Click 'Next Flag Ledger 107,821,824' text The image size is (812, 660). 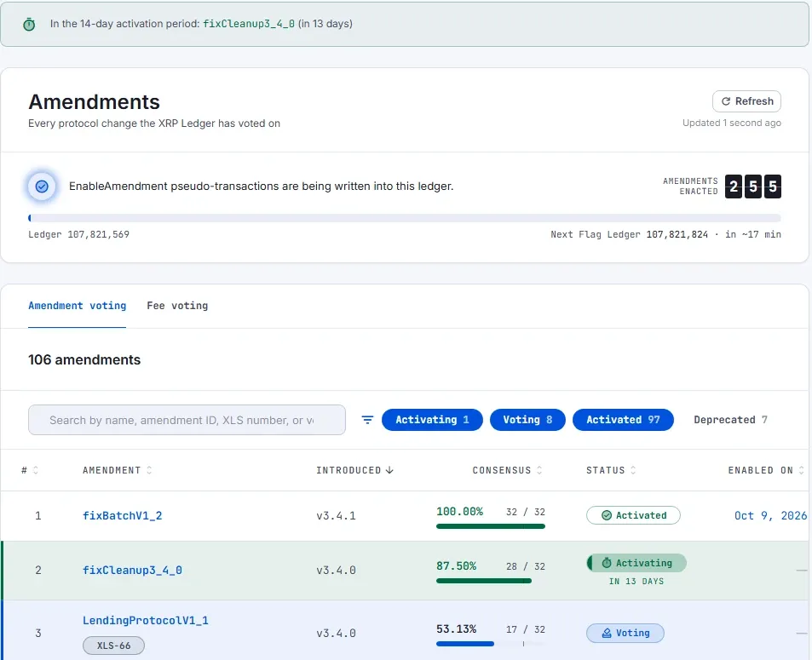click(x=629, y=234)
